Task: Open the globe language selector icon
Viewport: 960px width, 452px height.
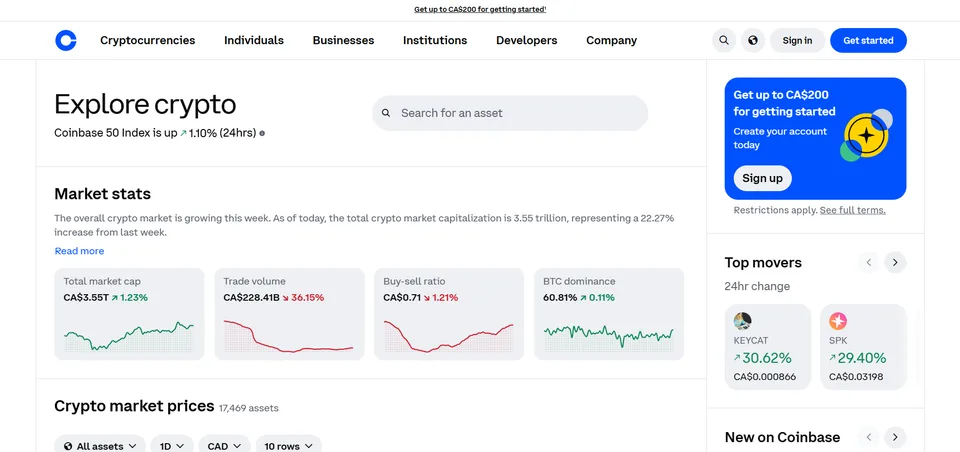Action: (753, 40)
